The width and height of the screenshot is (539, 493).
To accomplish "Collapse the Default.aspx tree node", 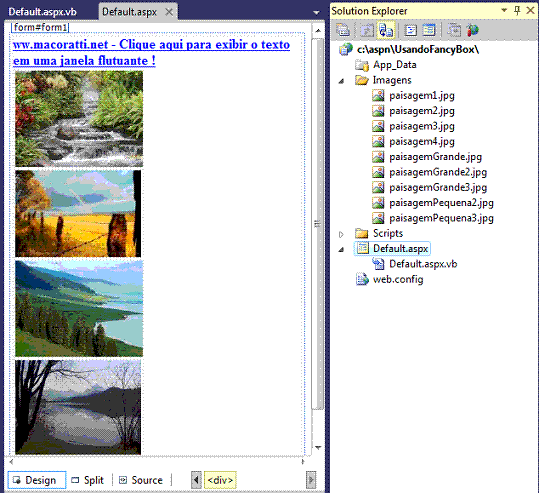I will [x=341, y=250].
